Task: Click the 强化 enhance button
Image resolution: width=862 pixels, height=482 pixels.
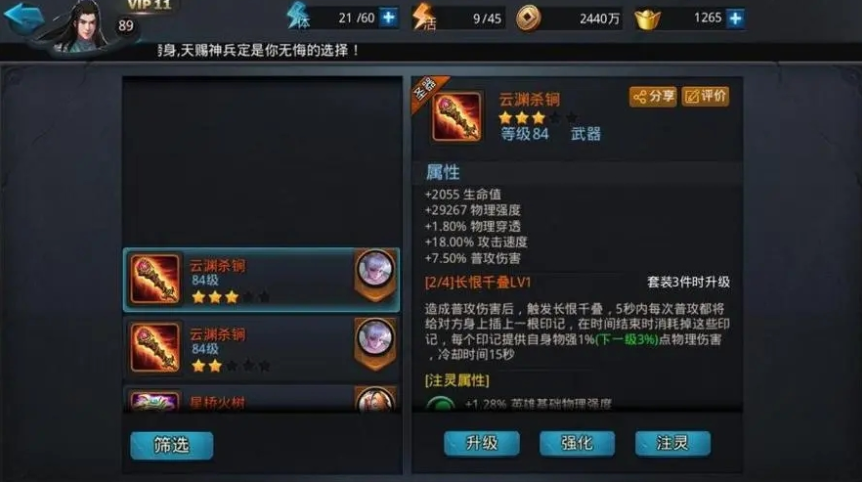Action: click(x=577, y=443)
